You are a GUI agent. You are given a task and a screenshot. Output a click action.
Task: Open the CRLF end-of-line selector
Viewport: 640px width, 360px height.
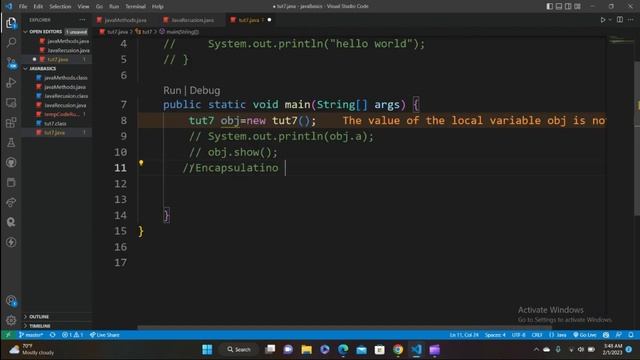point(537,335)
